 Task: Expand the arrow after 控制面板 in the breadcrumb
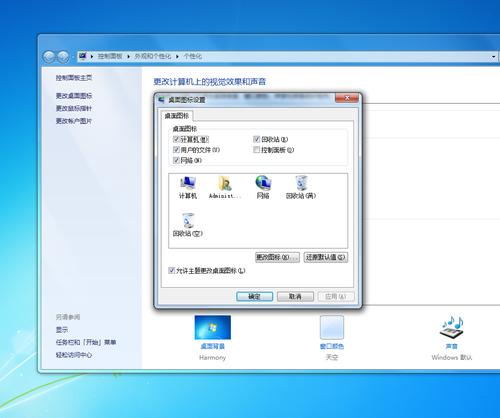click(x=128, y=56)
